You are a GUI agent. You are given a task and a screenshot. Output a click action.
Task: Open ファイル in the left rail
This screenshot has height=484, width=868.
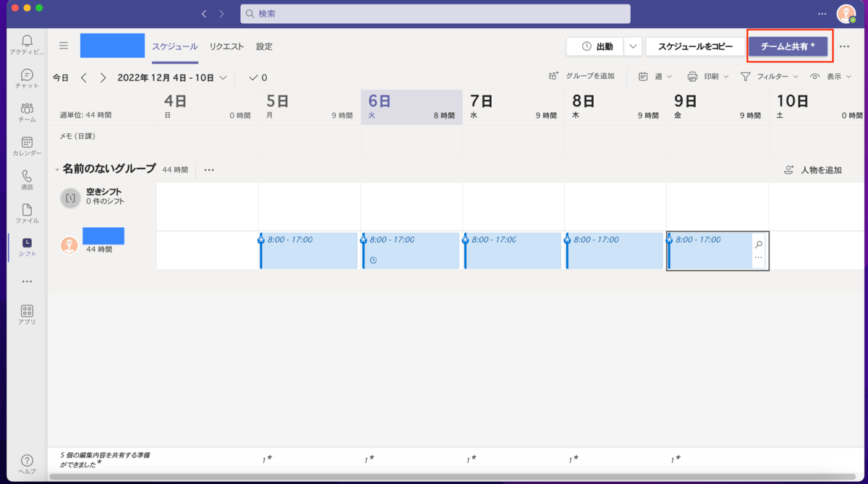(x=27, y=213)
